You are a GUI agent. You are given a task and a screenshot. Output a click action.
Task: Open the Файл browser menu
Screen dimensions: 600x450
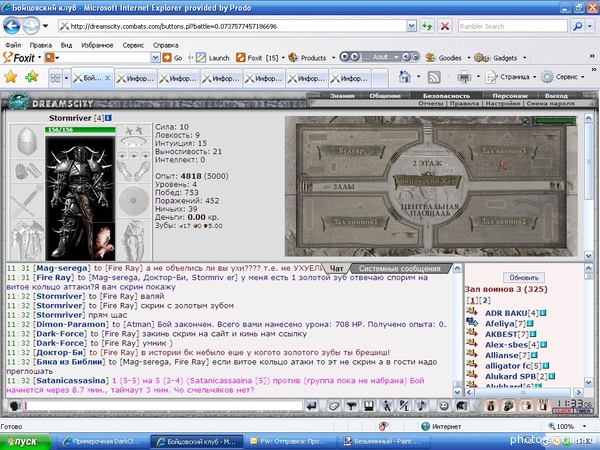[13, 45]
